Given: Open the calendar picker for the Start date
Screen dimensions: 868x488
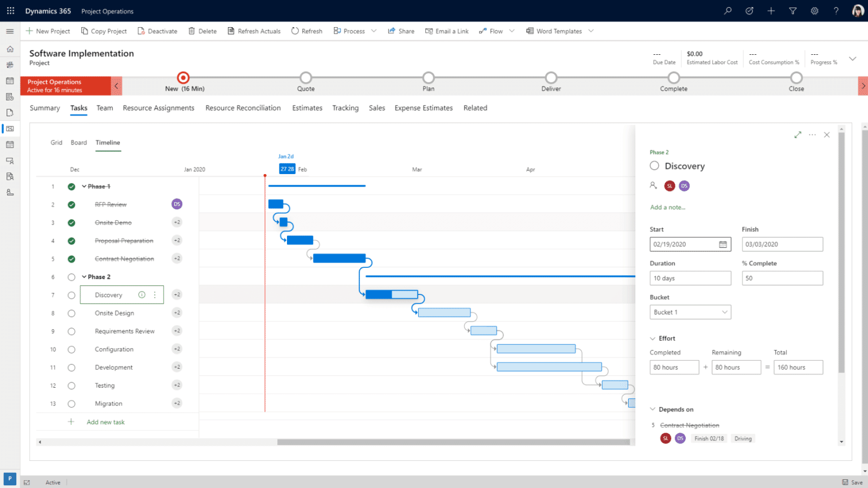Looking at the screenshot, I should (x=723, y=244).
